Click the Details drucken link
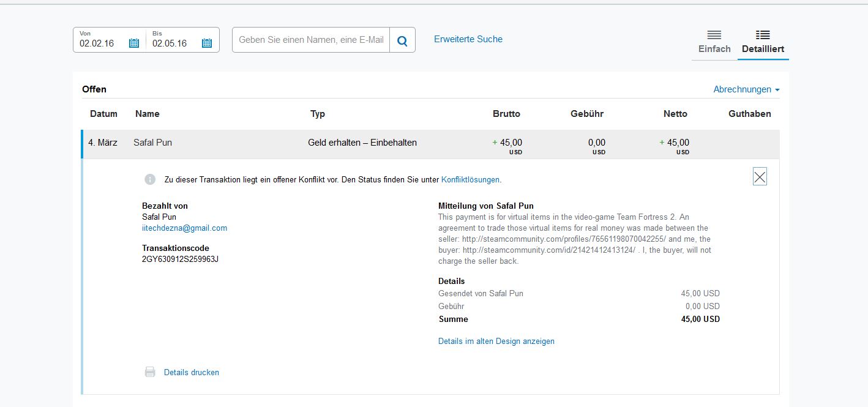The height and width of the screenshot is (407, 868). click(191, 372)
